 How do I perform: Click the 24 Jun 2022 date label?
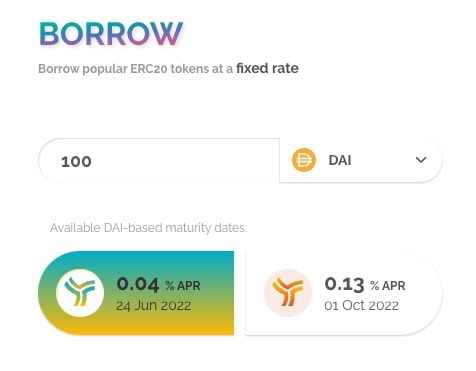[x=154, y=306]
